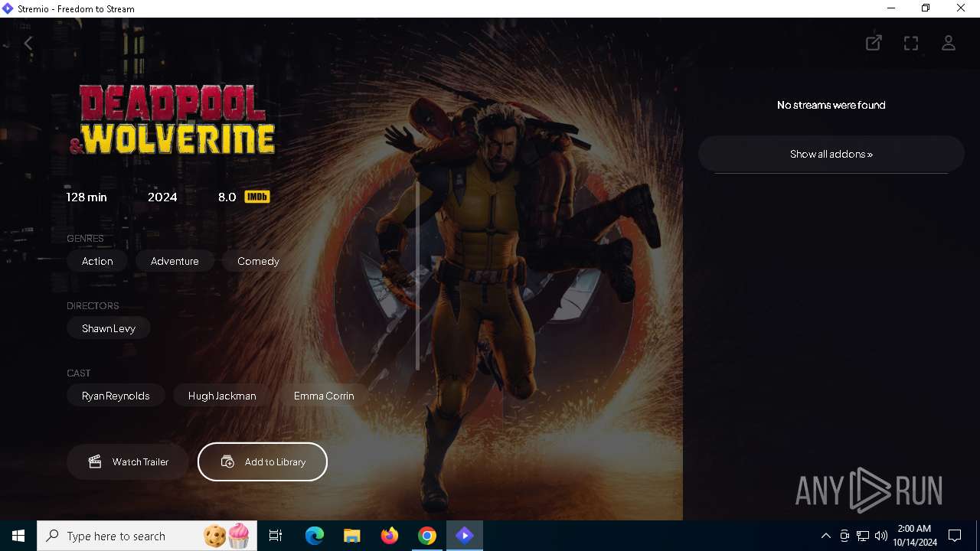Viewport: 980px width, 551px height.
Task: Open director Shawn Levy
Action: tap(109, 328)
